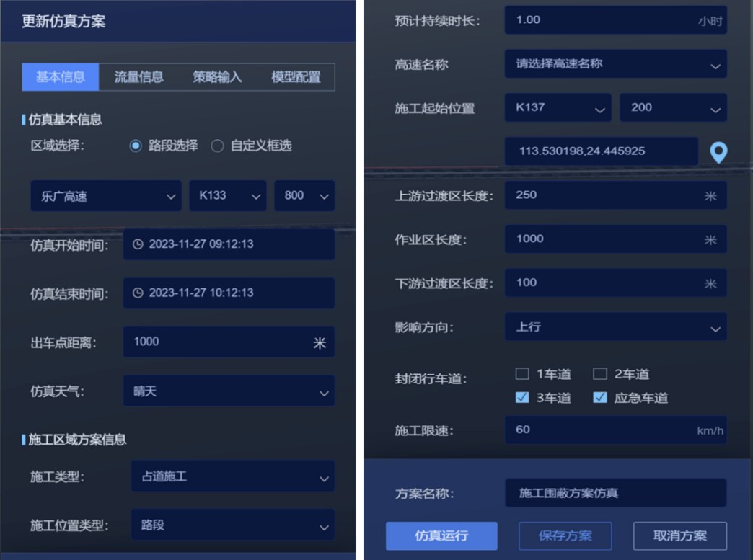Image resolution: width=753 pixels, height=560 pixels.
Task: Uncheck the 3车道 checkbox
Action: coord(522,397)
